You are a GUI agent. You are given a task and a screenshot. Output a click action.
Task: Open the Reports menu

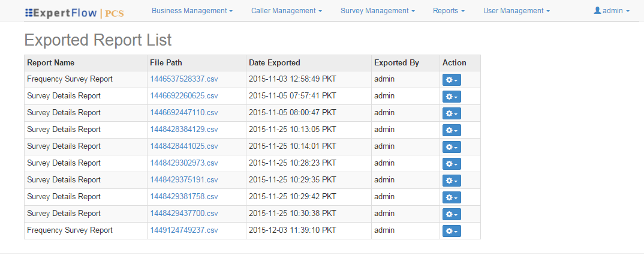coord(449,11)
